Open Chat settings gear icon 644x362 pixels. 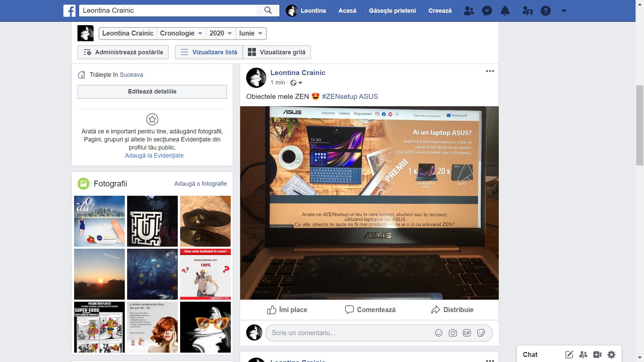(x=611, y=355)
